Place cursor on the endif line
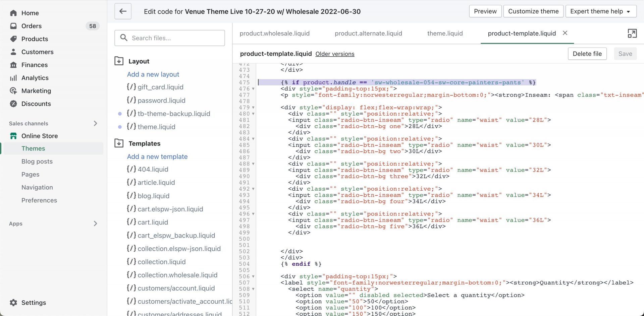 [301, 264]
